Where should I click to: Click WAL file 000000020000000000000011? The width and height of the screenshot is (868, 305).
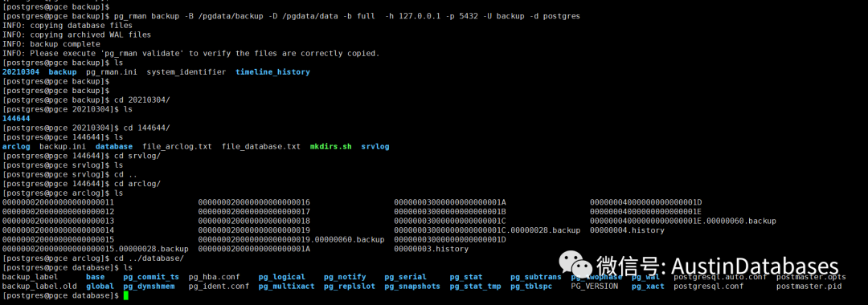point(58,203)
